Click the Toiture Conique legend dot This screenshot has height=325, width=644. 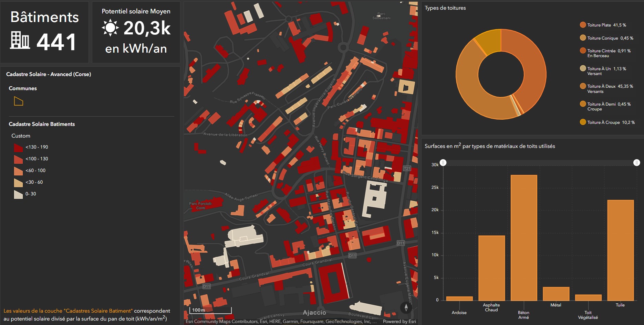tap(583, 38)
